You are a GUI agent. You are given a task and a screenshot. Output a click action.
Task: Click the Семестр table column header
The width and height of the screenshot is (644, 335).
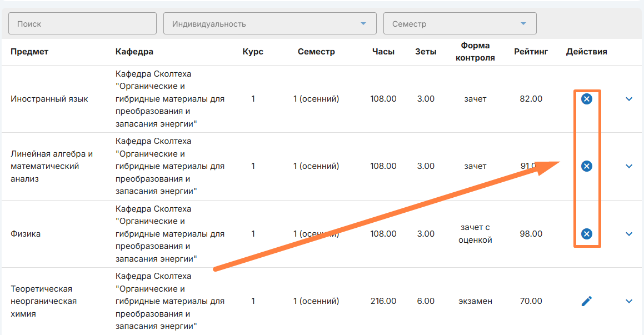tap(316, 52)
